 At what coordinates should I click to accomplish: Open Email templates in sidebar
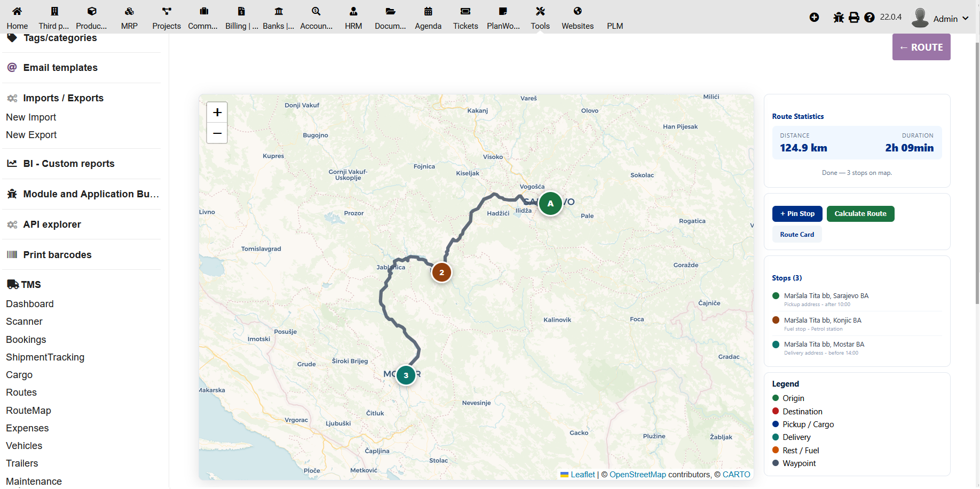pyautogui.click(x=60, y=68)
